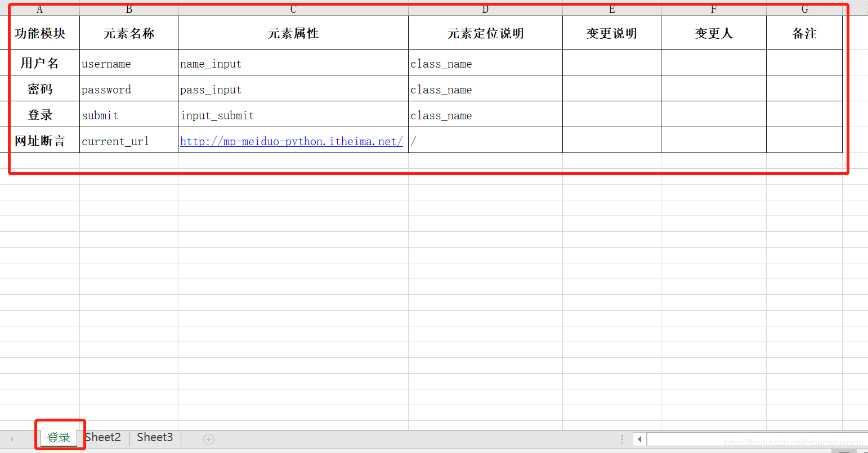
Task: Select the current_url cell
Action: [x=129, y=140]
